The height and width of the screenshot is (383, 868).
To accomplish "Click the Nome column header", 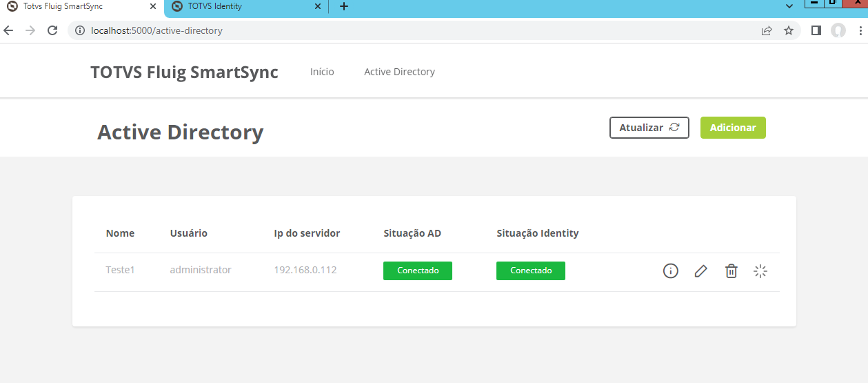I will [120, 233].
